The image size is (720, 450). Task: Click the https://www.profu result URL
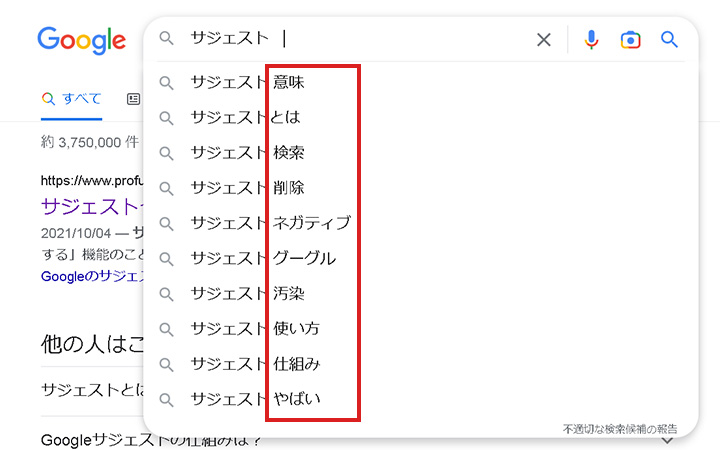click(92, 180)
